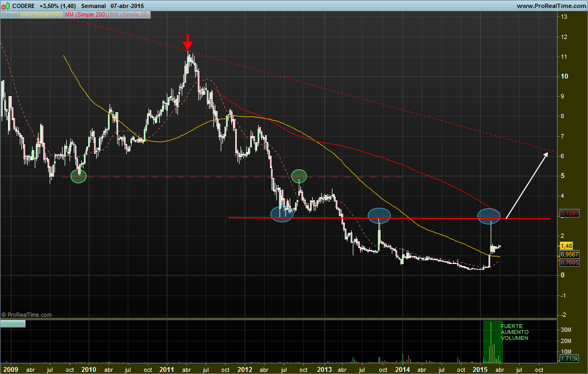Click the -2 value on price axis

[563, 315]
